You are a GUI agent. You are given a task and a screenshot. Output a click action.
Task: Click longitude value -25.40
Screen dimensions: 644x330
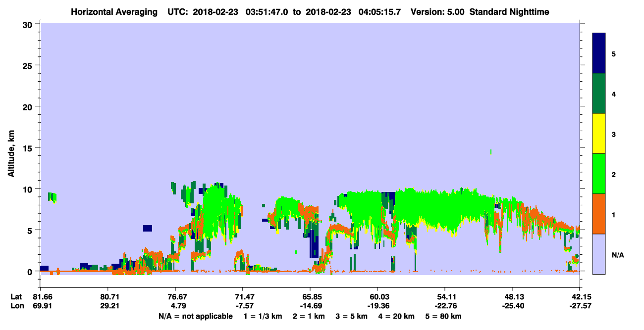coord(512,306)
